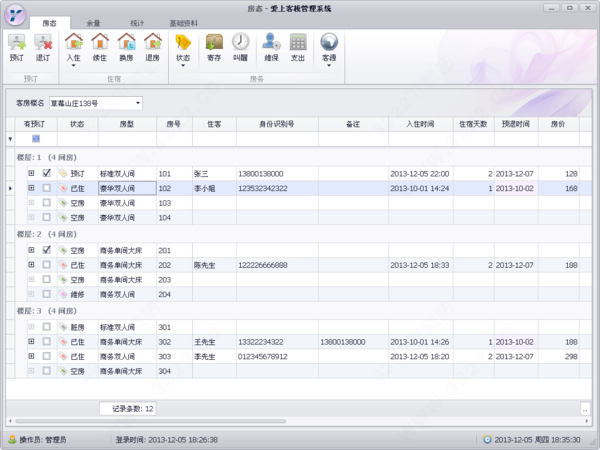The width and height of the screenshot is (600, 450).
Task: Select ID number 122226666888 cell
Action: tap(277, 265)
